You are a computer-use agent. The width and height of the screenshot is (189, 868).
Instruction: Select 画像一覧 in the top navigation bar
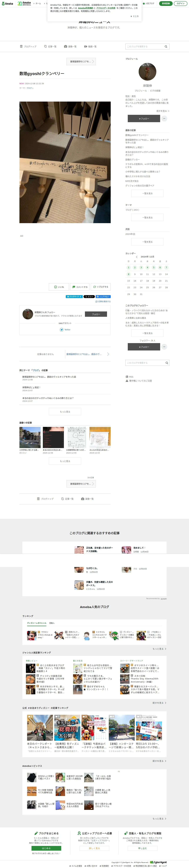(70, 47)
